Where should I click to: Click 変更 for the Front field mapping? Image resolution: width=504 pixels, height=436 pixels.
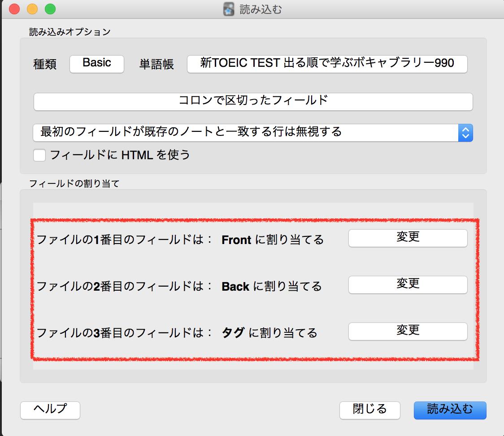[408, 238]
